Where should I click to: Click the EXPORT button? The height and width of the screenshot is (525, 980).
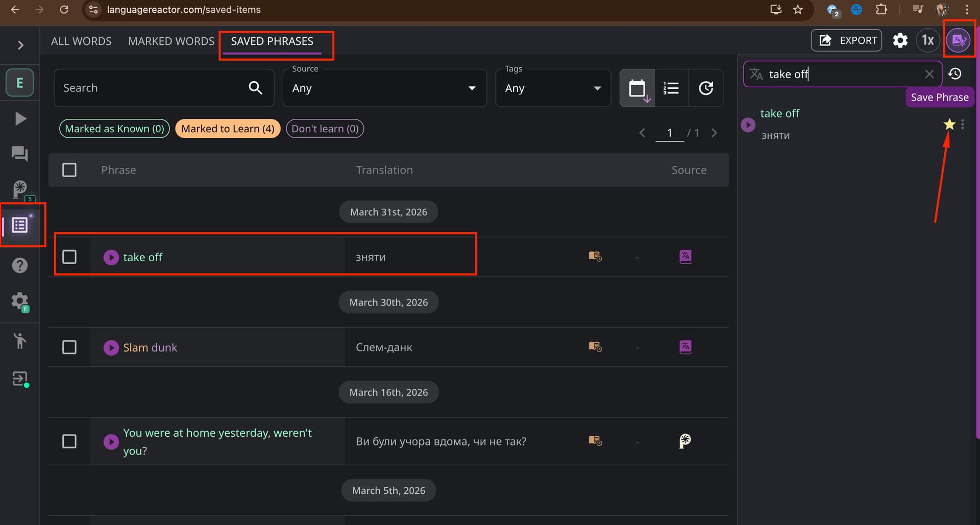click(846, 40)
